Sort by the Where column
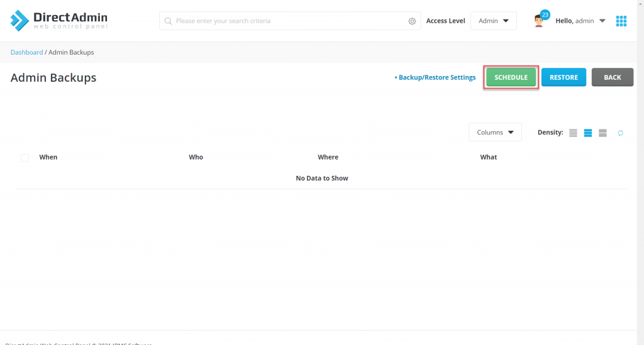 click(x=328, y=157)
